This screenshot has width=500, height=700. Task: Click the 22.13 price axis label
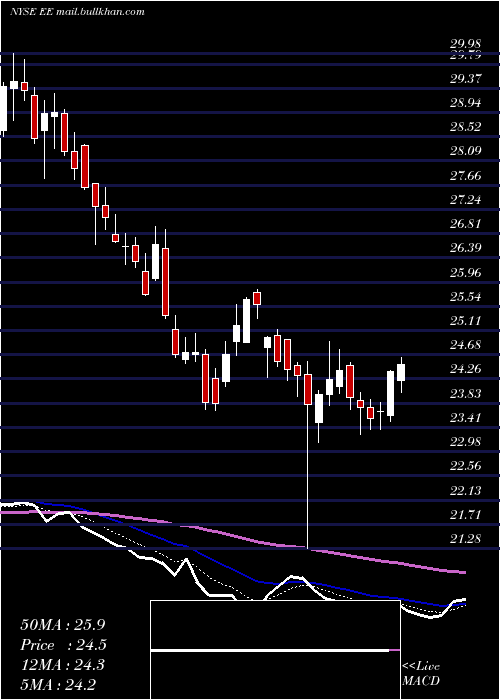coord(466,491)
